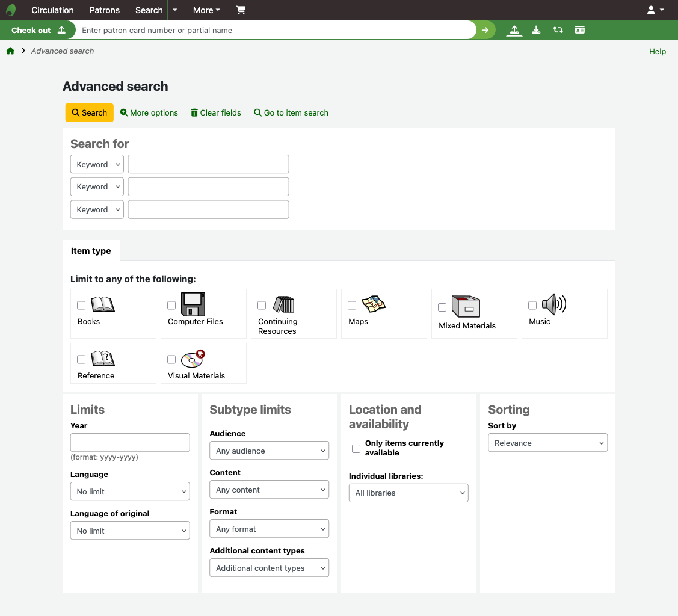The image size is (678, 616).
Task: Click the home breadcrumb icon
Action: pyautogui.click(x=10, y=51)
